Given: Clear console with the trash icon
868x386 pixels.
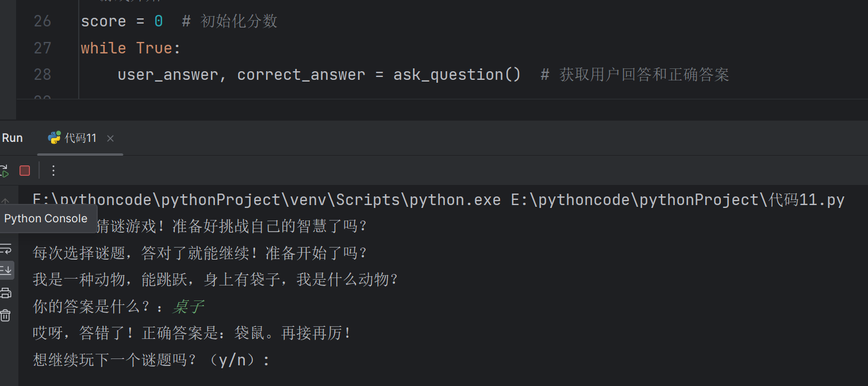Looking at the screenshot, I should pos(6,315).
